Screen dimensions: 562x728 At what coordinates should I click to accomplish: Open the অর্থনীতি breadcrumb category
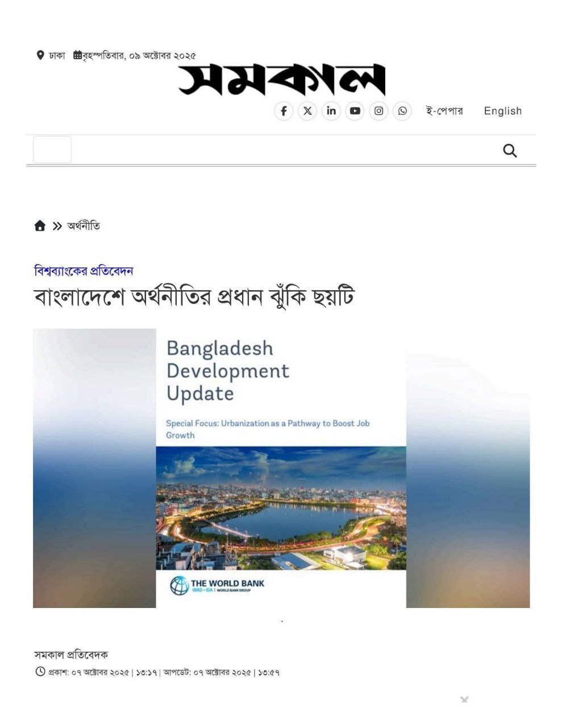pos(84,226)
